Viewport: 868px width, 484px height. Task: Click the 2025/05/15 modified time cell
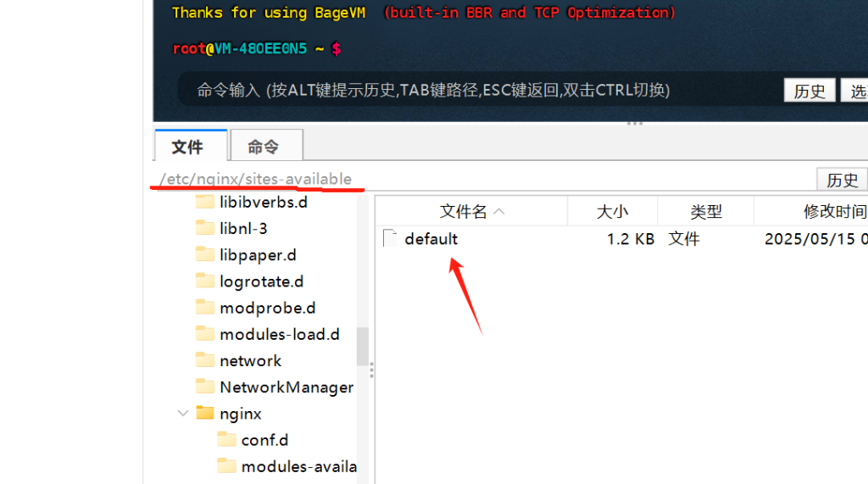coord(816,239)
